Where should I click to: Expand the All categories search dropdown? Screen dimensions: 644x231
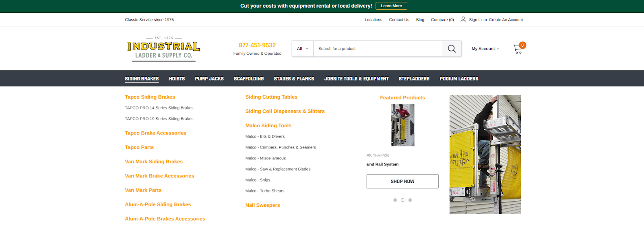coord(303,49)
